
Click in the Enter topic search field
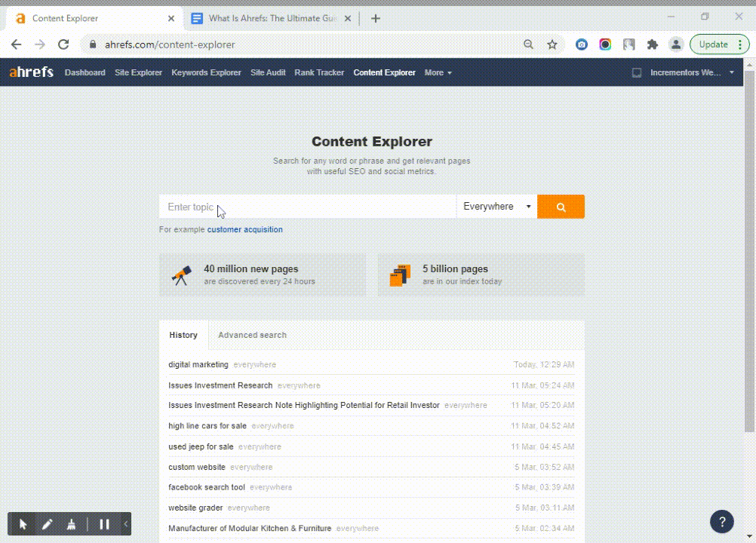click(x=308, y=207)
